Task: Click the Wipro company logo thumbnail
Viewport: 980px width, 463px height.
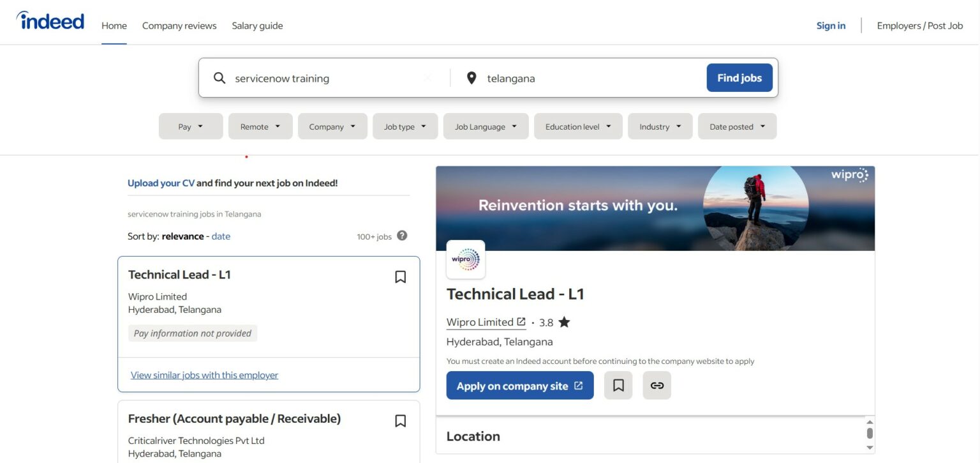Action: [x=466, y=259]
